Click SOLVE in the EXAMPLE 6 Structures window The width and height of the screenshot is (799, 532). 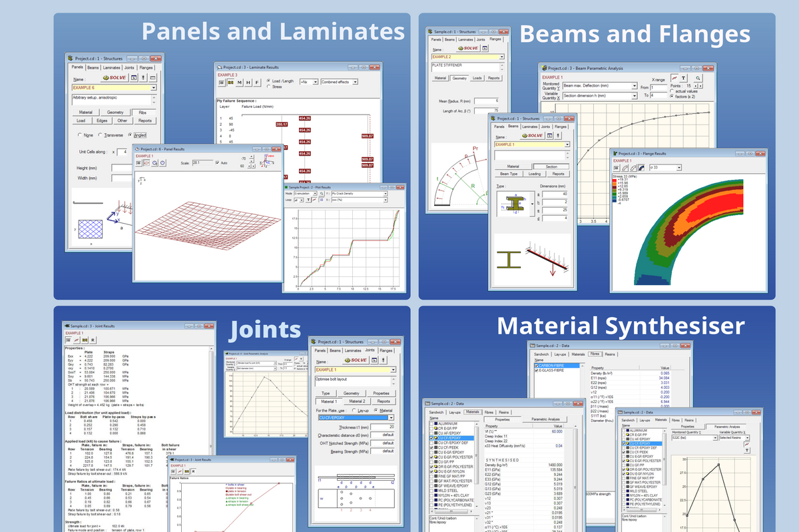(114, 77)
